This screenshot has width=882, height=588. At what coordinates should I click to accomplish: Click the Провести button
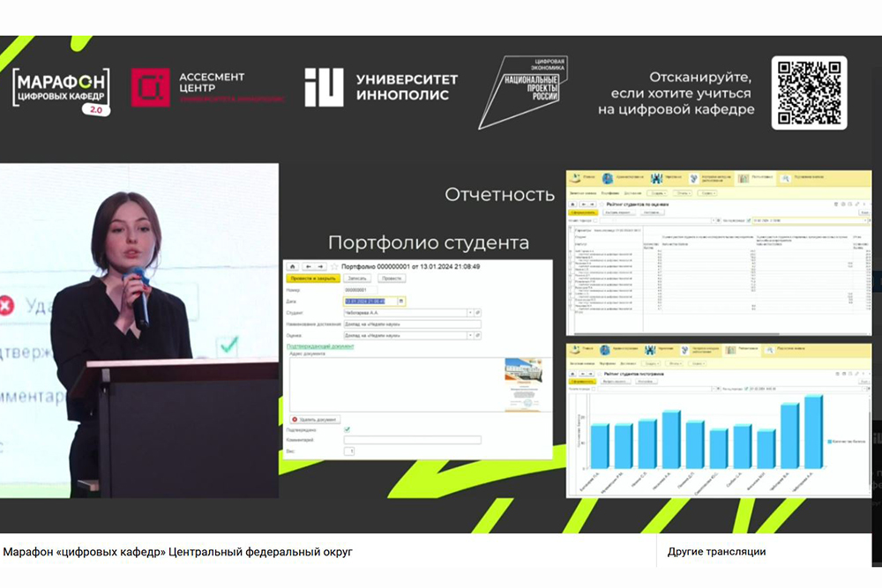(x=392, y=279)
